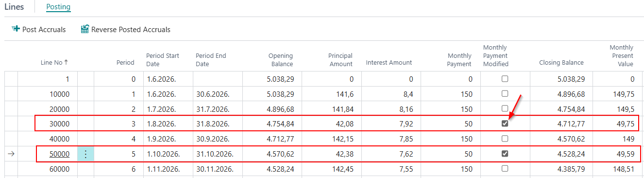This screenshot has width=644, height=178.
Task: Open the Lines tab
Action: [x=14, y=7]
